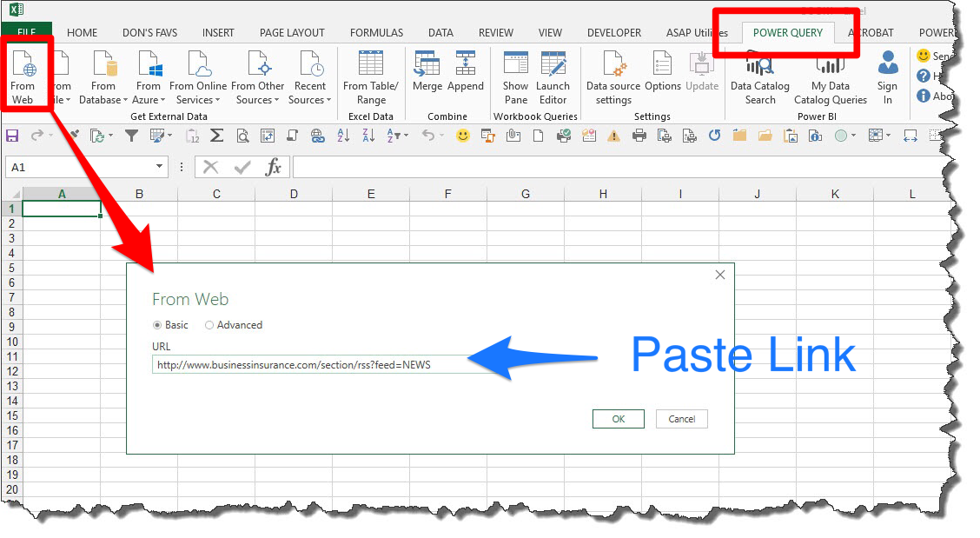Open the DON'S FAVS tab
Screen dimensions: 980x538
click(x=150, y=32)
